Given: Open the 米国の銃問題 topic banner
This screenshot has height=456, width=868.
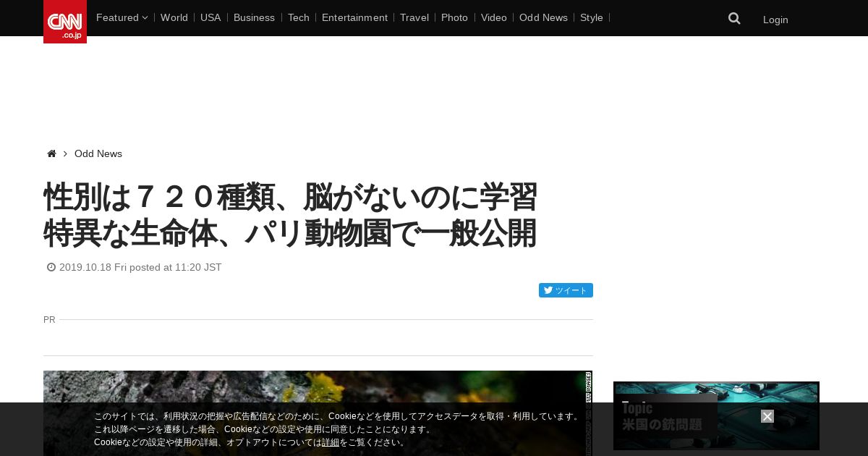Looking at the screenshot, I should point(716,416).
